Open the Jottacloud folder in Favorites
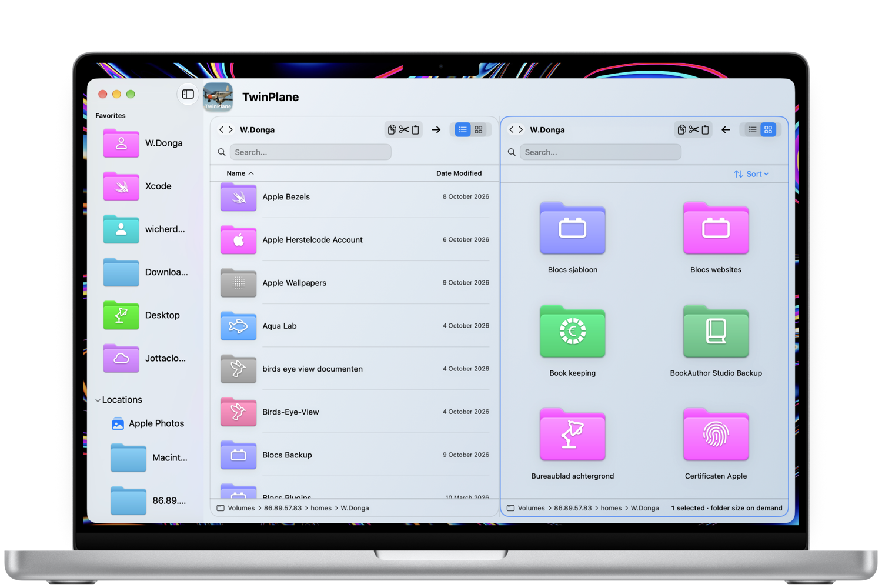This screenshot has height=588, width=882. point(145,358)
